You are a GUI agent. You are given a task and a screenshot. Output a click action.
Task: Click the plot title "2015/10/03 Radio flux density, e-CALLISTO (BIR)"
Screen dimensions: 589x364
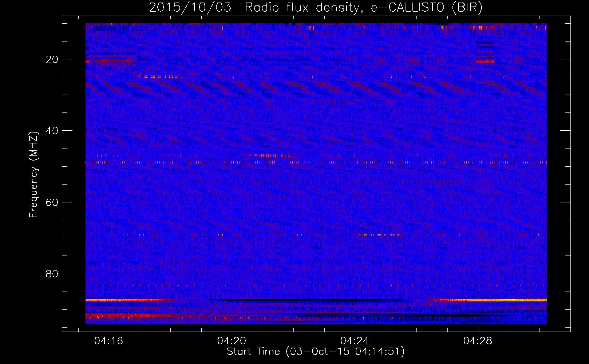(x=316, y=7)
